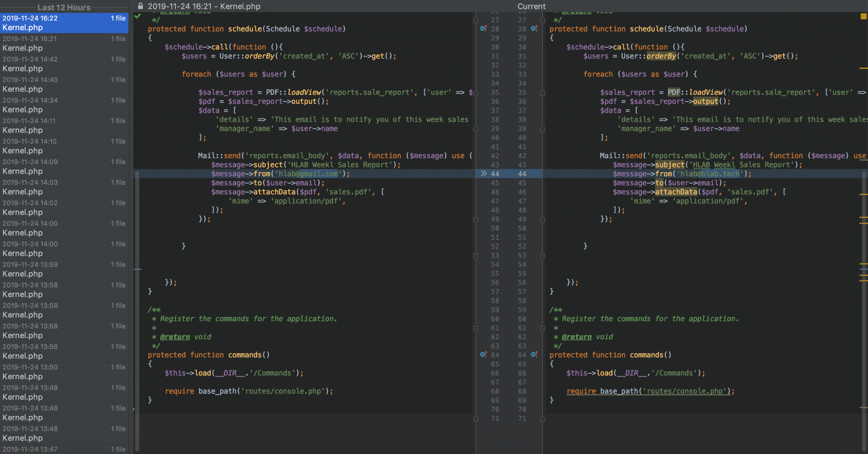
Task: Open the 2019-11-24 13:59 revision
Action: pos(64,269)
